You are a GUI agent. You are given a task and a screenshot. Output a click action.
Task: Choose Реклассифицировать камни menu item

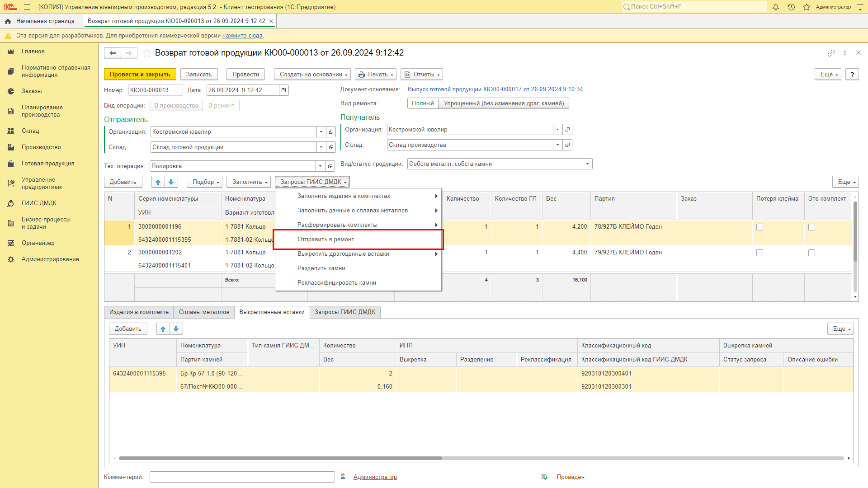(358, 283)
